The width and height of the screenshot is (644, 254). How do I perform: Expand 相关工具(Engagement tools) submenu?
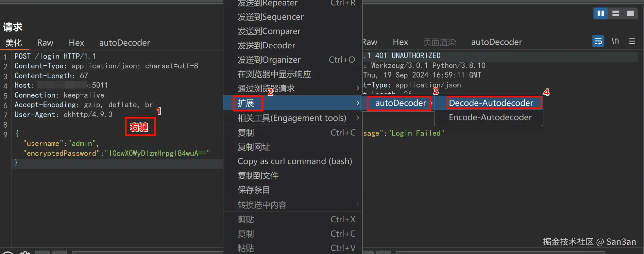tap(357, 118)
